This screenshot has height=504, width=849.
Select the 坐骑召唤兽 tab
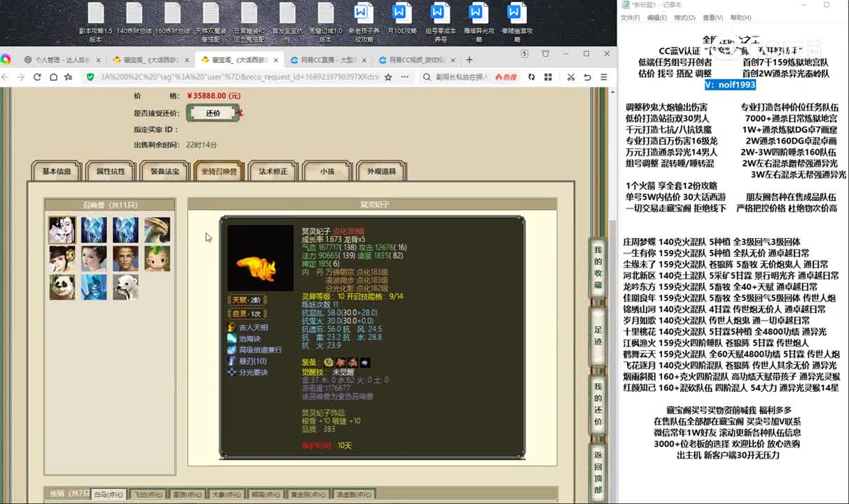(219, 171)
